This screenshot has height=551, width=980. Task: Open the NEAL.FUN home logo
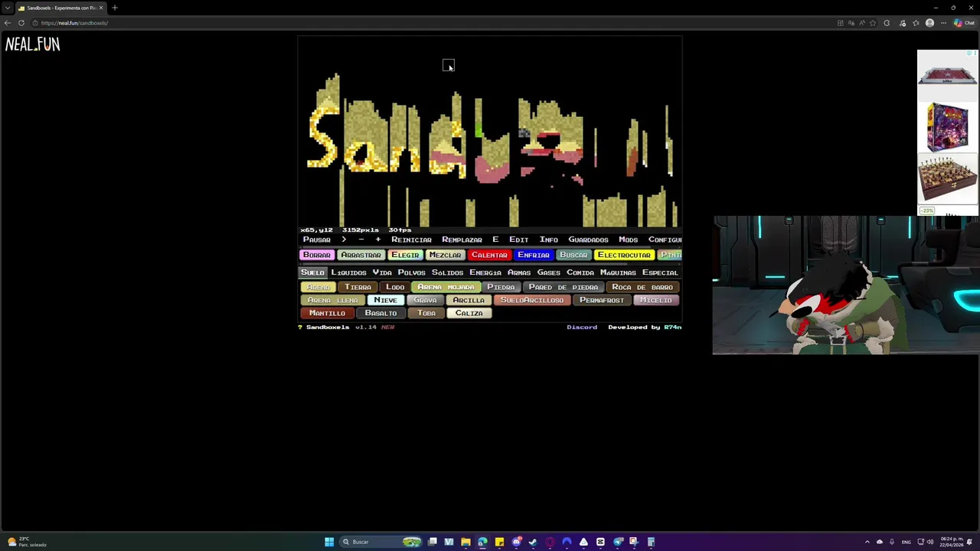(33, 45)
